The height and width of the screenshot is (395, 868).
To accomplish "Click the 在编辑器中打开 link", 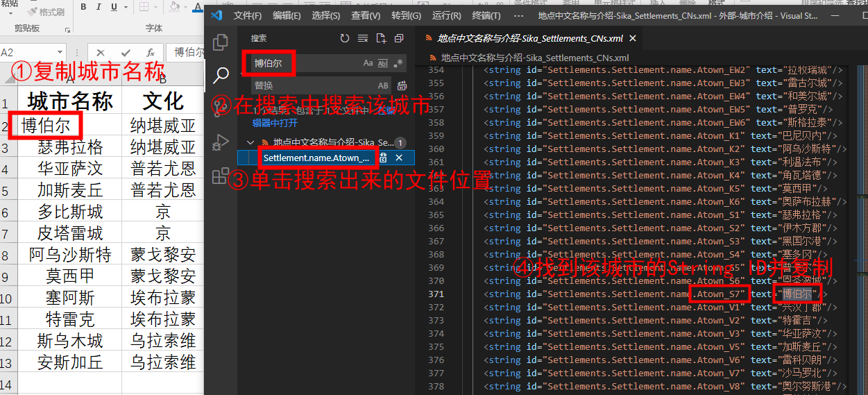I will [x=275, y=123].
